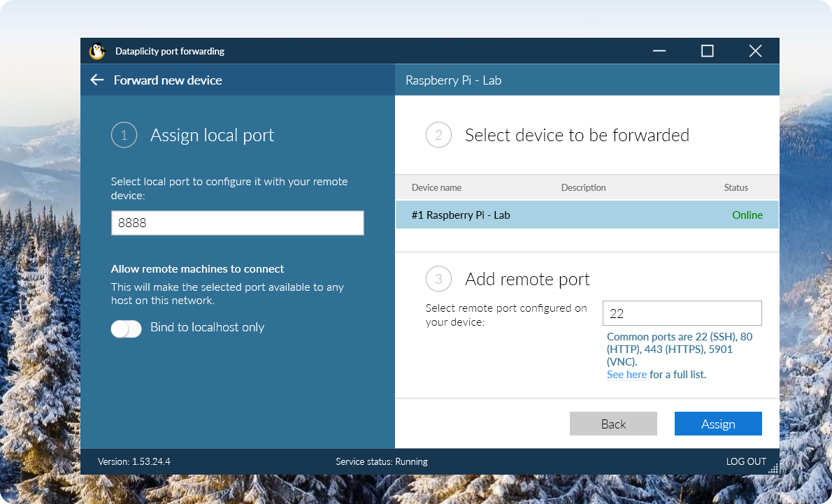
Task: Click the Allow remote machines to connect heading
Action: click(197, 269)
